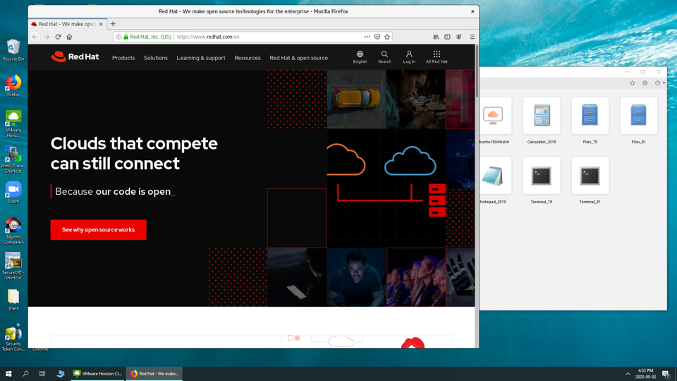Screen dimensions: 677x381
Task: Open the share folder on desktop
Action: tap(13, 300)
